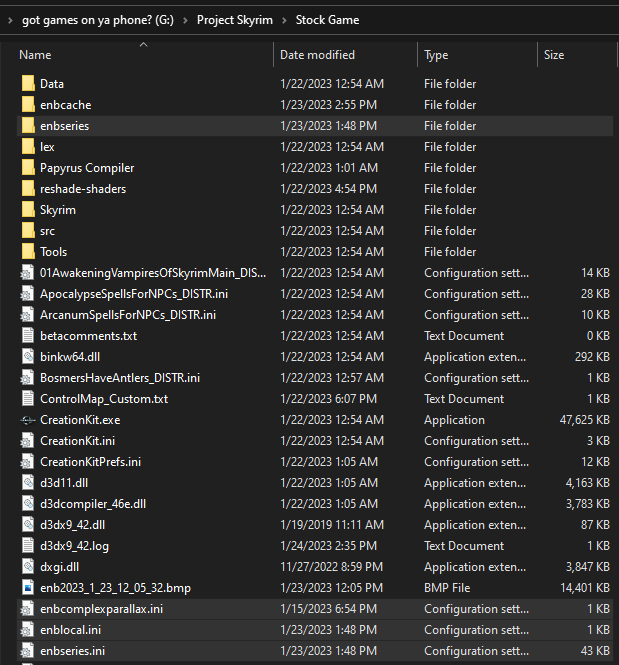Click the enbseries.ini settings icon
The width and height of the screenshot is (619, 665).
[x=28, y=651]
